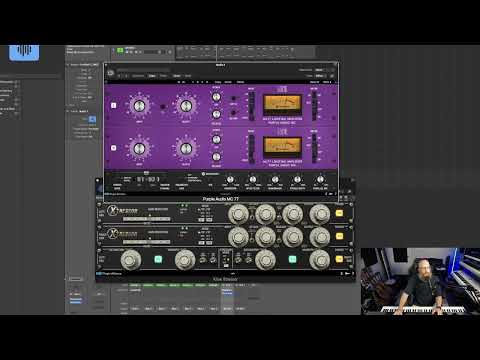Click channel 2 meter mode button strip
This screenshot has height=360, width=480.
pos(314,148)
